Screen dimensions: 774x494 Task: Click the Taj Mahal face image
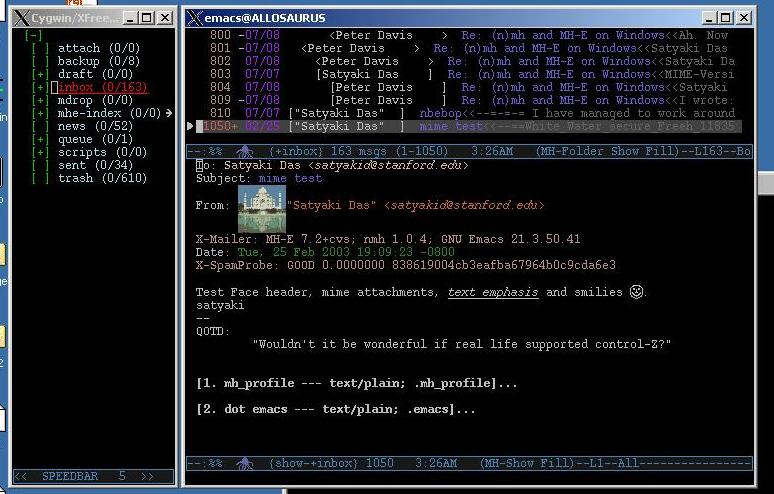(262, 209)
